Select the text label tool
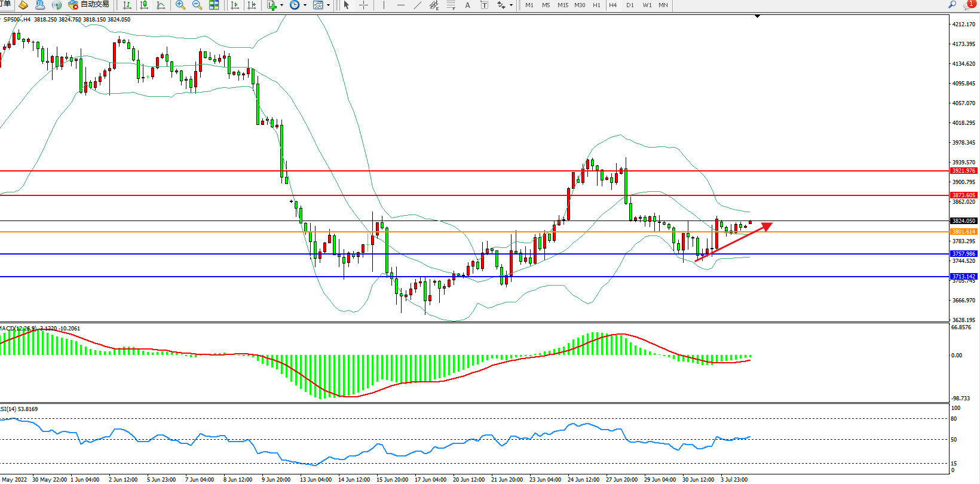 [467, 5]
